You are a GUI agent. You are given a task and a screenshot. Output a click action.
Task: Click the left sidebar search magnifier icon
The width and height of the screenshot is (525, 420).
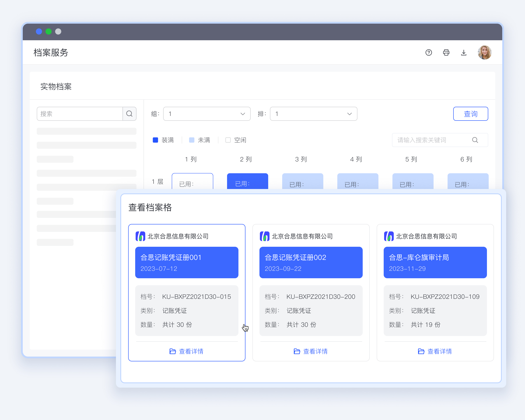tap(129, 114)
